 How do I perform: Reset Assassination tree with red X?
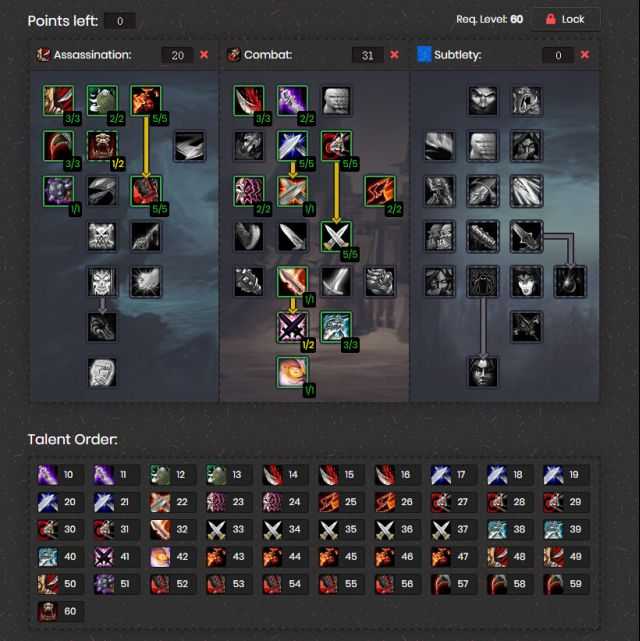[204, 55]
